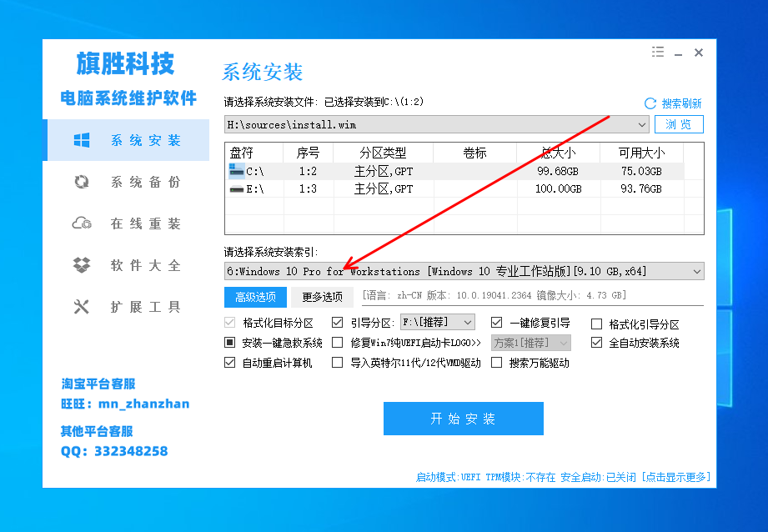This screenshot has height=532, width=768.
Task: Open the list menu icon near window controls
Action: pyautogui.click(x=657, y=52)
